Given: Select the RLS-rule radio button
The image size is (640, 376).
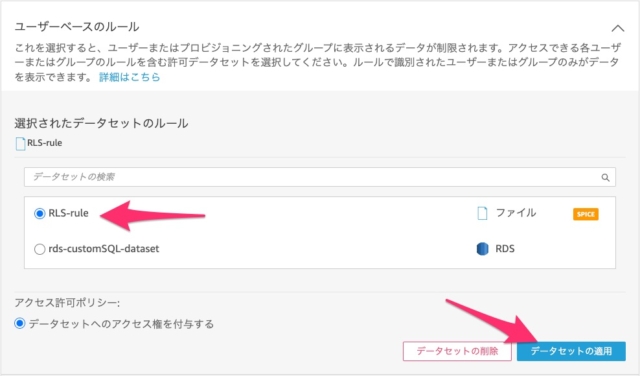Looking at the screenshot, I should (x=40, y=213).
